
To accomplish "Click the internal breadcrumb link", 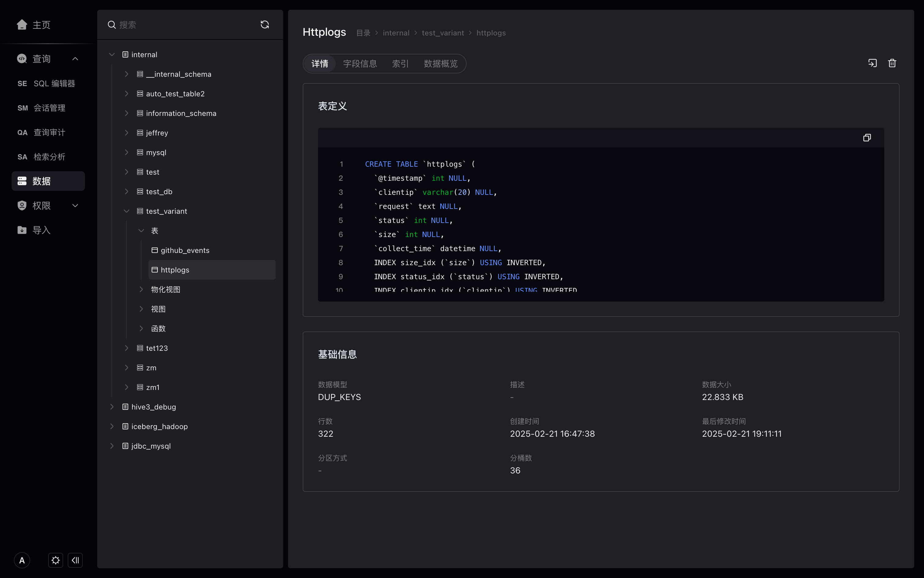I will [396, 33].
